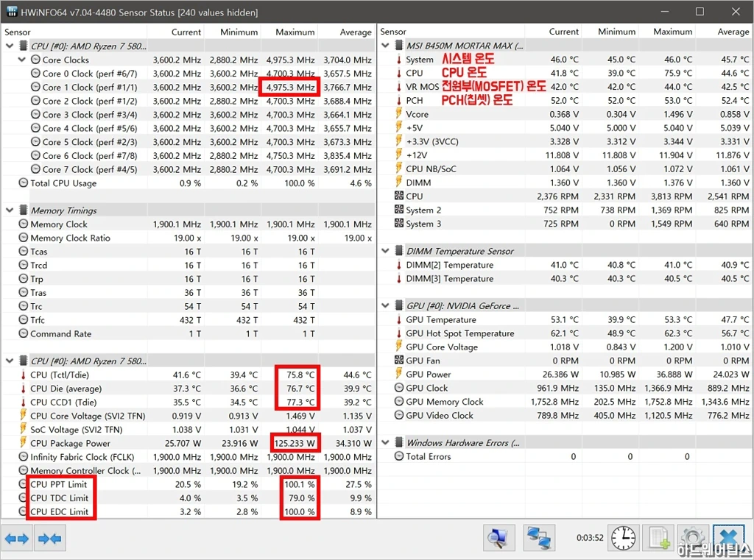Select the Core 1 Clock (perf #1/1) row
This screenshot has width=754, height=560.
click(188, 87)
